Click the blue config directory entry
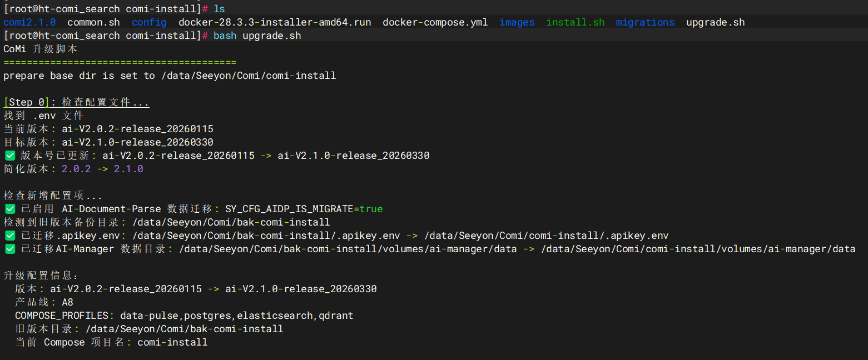 click(x=149, y=22)
